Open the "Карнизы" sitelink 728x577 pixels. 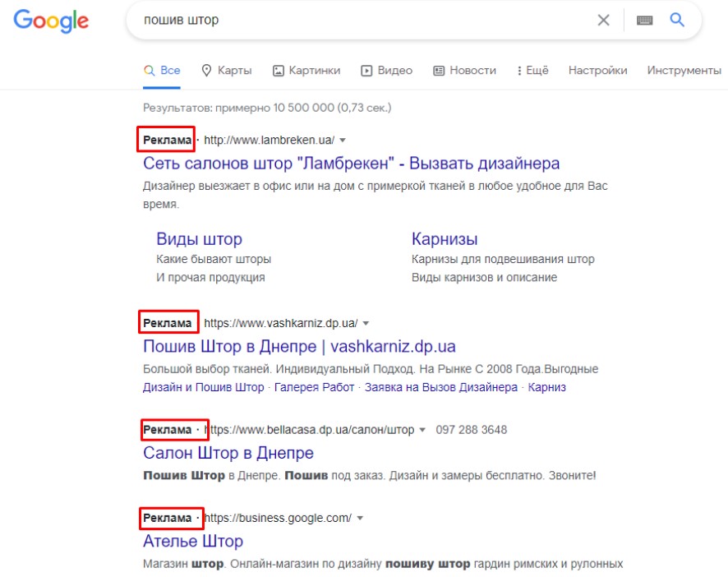(x=445, y=239)
